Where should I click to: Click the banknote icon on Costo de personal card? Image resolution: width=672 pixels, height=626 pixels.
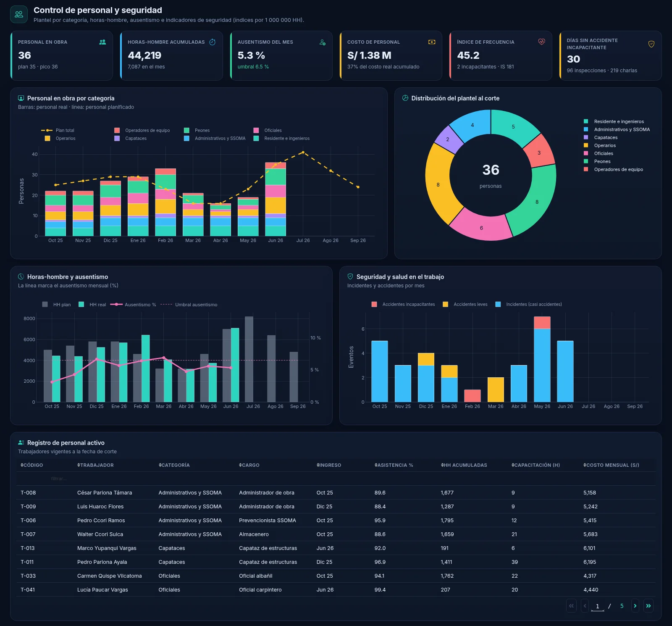[432, 42]
